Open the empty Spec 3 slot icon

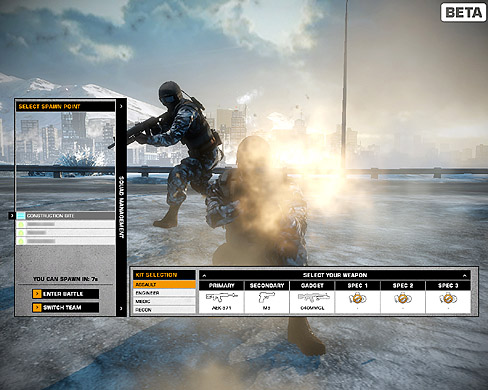pos(448,298)
